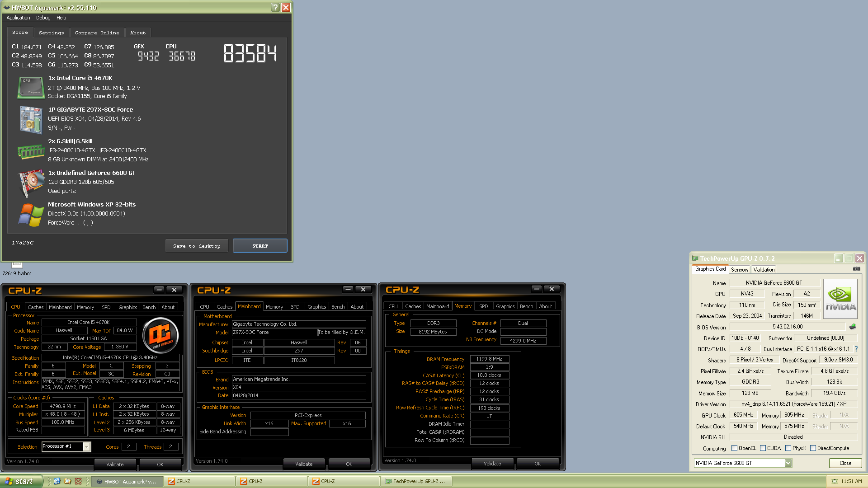The width and height of the screenshot is (868, 488).
Task: Toggle the PhysX checkbox
Action: (x=788, y=448)
